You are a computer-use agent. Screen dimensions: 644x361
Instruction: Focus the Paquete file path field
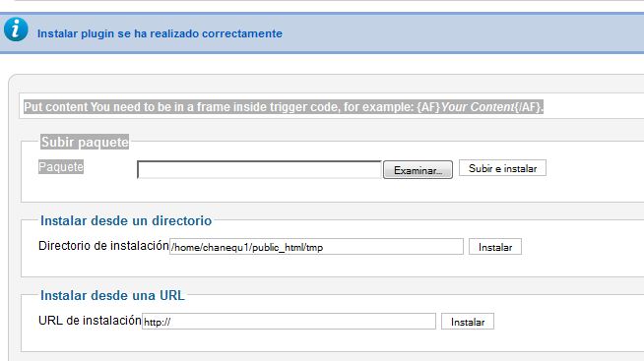pyautogui.click(x=259, y=169)
